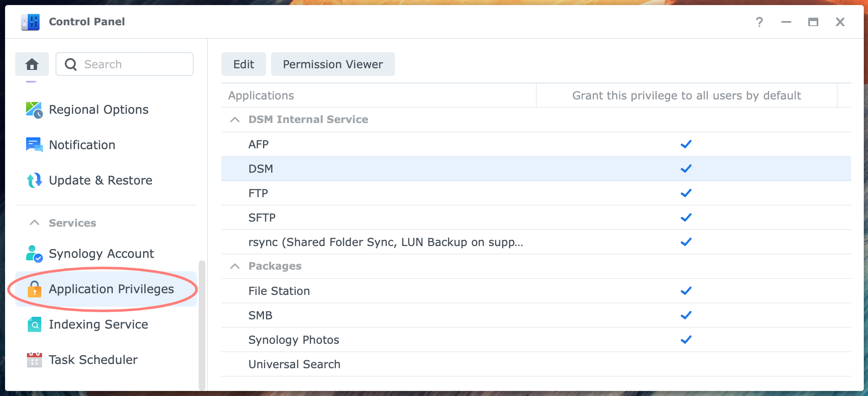Select the AFP row

(x=536, y=144)
